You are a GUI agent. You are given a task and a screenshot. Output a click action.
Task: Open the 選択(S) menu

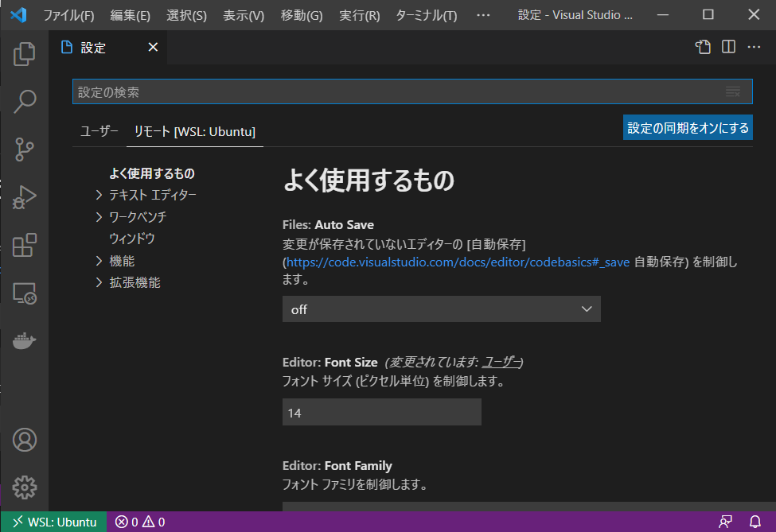[186, 15]
